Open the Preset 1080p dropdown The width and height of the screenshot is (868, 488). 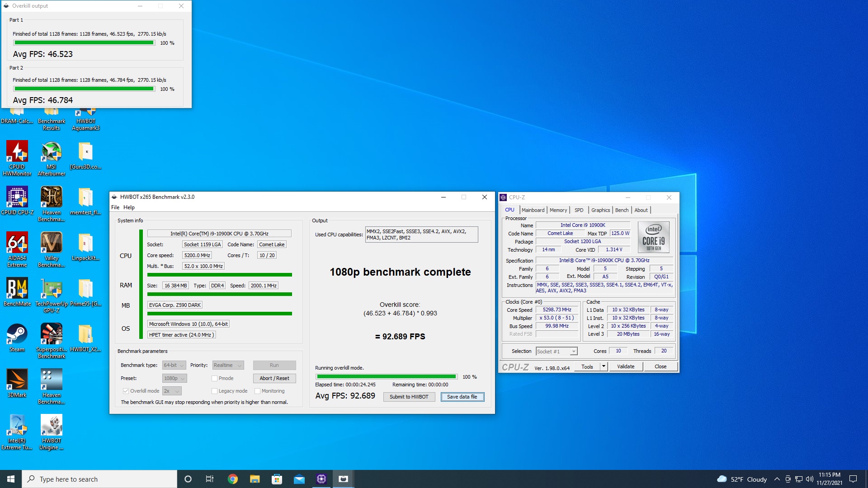coord(175,378)
